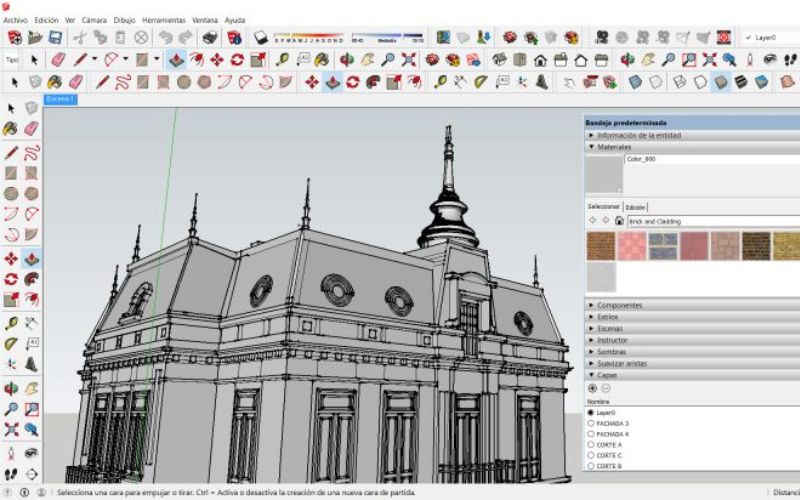Select Monochrome style icon
The image size is (800, 500).
tap(761, 82)
